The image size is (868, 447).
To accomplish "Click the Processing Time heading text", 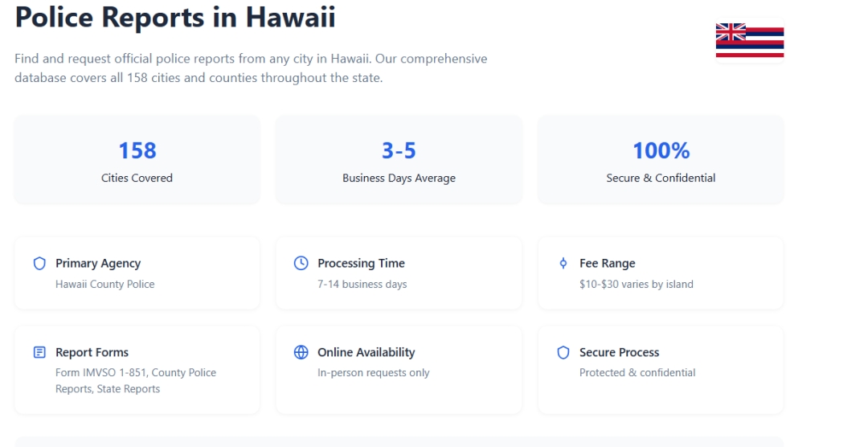I will click(361, 264).
